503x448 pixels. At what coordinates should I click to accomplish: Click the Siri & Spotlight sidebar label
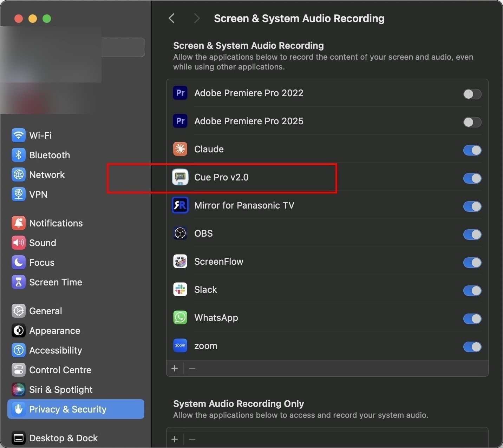61,389
